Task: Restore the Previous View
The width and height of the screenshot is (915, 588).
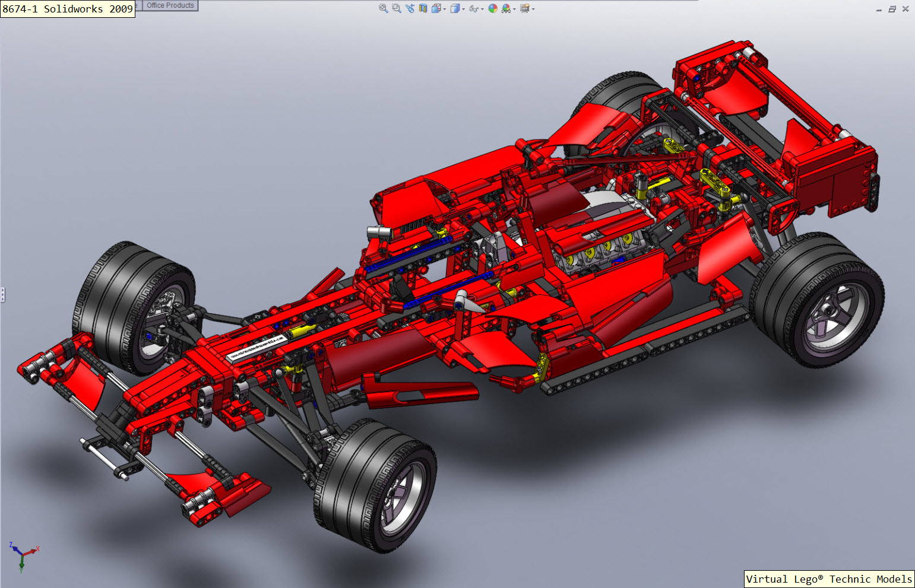Action: coord(410,8)
